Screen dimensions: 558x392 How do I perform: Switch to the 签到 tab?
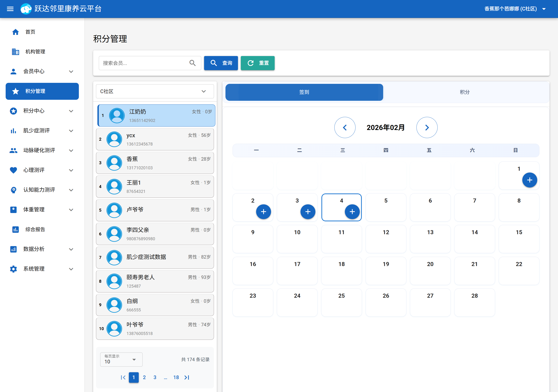point(304,92)
